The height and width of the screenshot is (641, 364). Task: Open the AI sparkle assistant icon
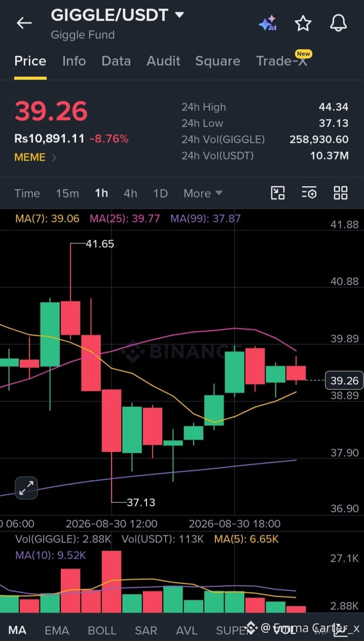(267, 23)
